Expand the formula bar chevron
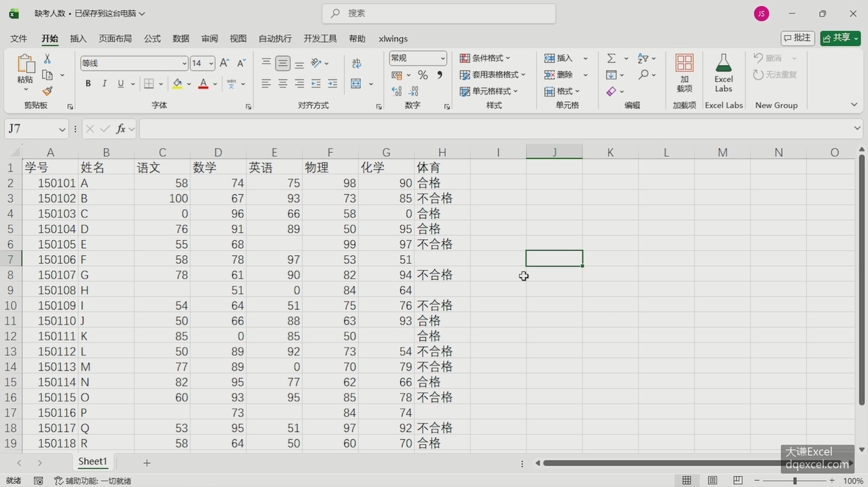The image size is (868, 487). (x=857, y=129)
